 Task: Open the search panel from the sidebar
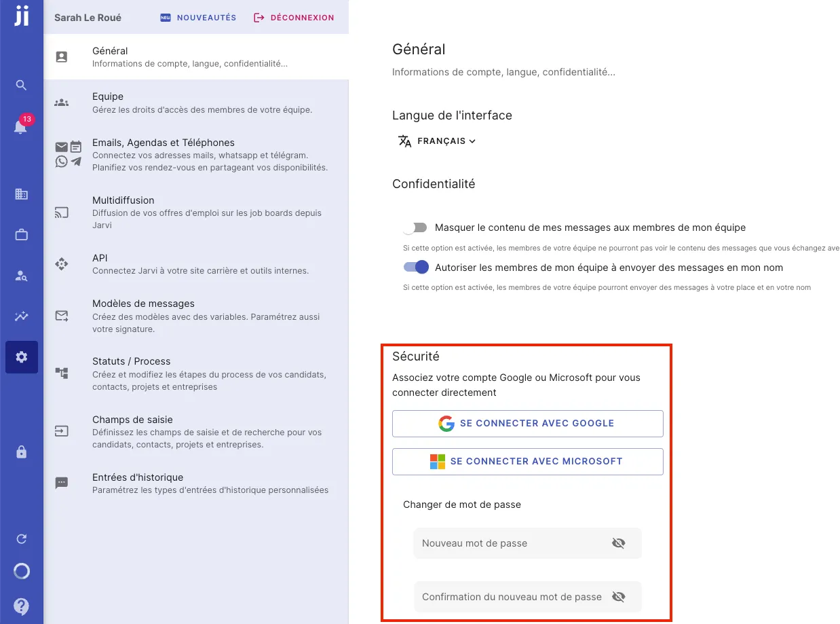(x=21, y=85)
